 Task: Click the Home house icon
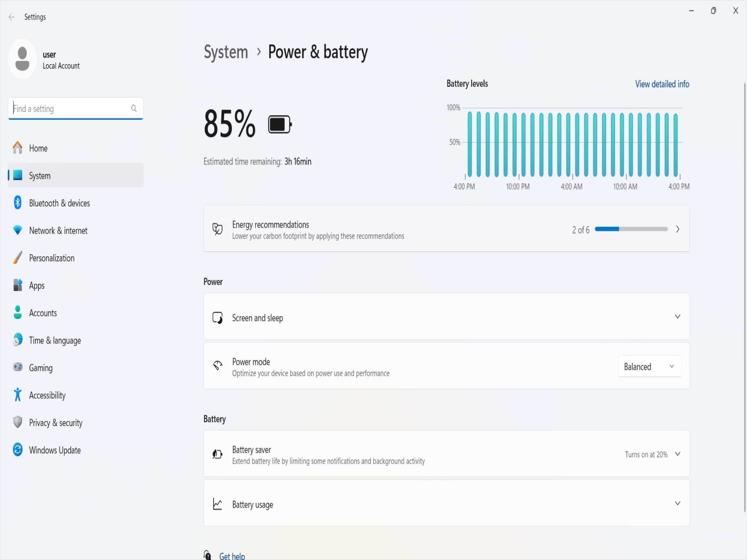pos(18,148)
